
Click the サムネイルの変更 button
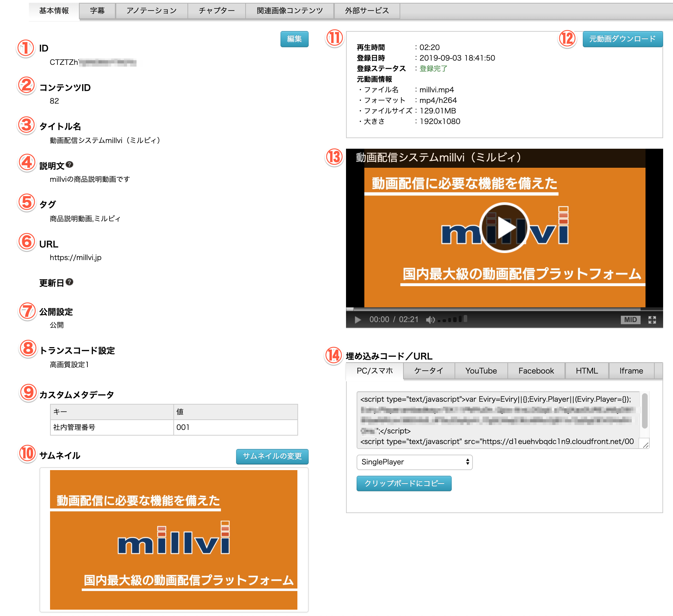[x=272, y=456]
